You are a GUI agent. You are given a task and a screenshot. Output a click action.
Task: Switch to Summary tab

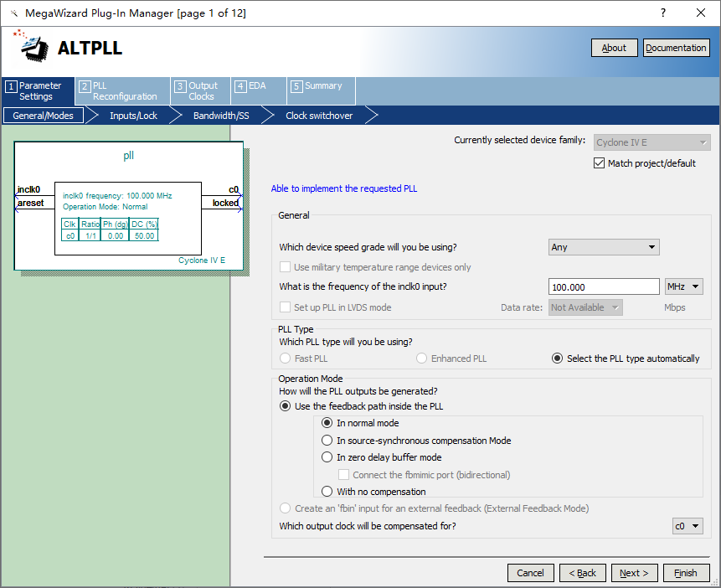point(321,91)
